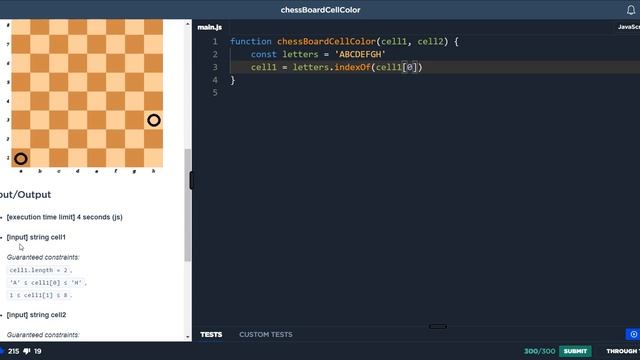Switch to the CUSTOM TESTS tab
This screenshot has width=640, height=360.
(x=266, y=334)
